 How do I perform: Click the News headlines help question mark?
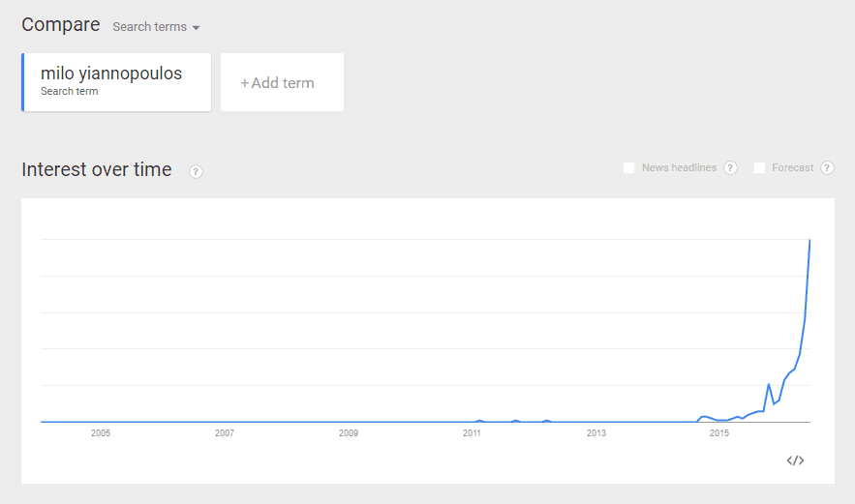tap(730, 167)
